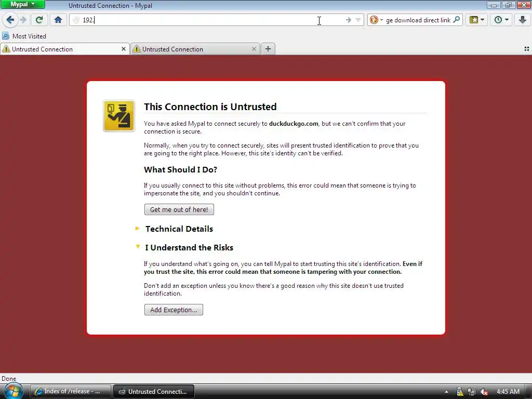Click the Untrusted Connection taskbar button
532x399 pixels.
(153, 391)
